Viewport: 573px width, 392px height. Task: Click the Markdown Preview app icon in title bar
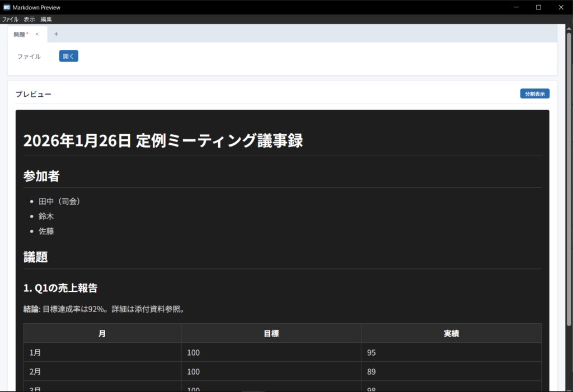[6, 7]
